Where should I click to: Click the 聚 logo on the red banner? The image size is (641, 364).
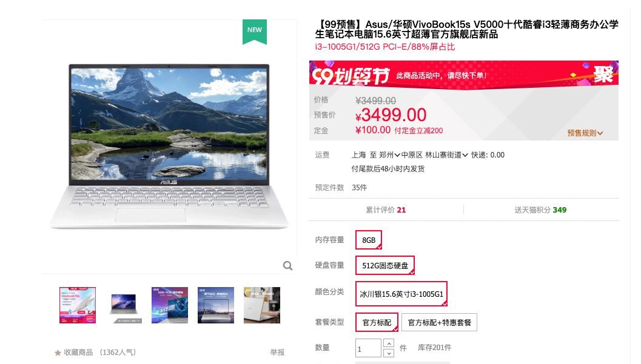click(x=603, y=74)
